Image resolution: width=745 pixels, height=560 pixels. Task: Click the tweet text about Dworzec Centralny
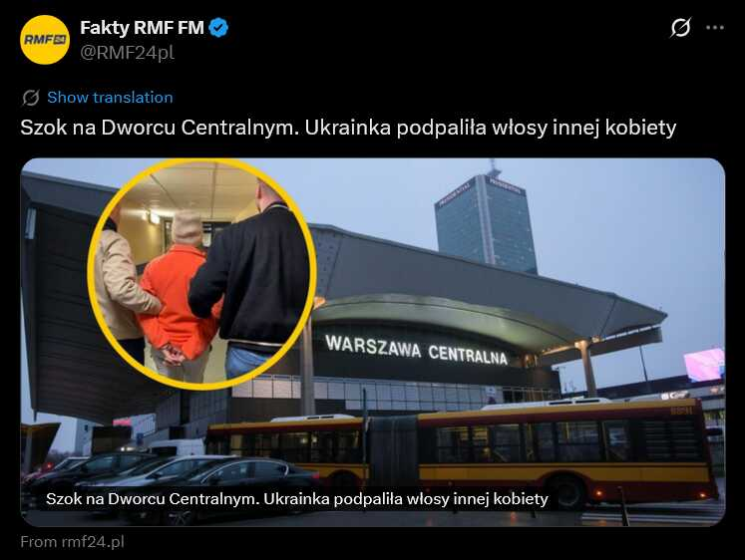click(348, 128)
